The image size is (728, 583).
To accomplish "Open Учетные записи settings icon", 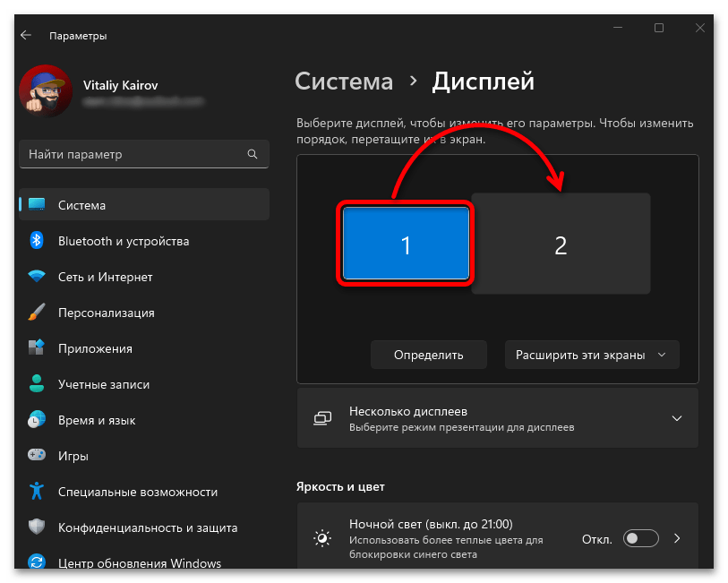I will (36, 383).
